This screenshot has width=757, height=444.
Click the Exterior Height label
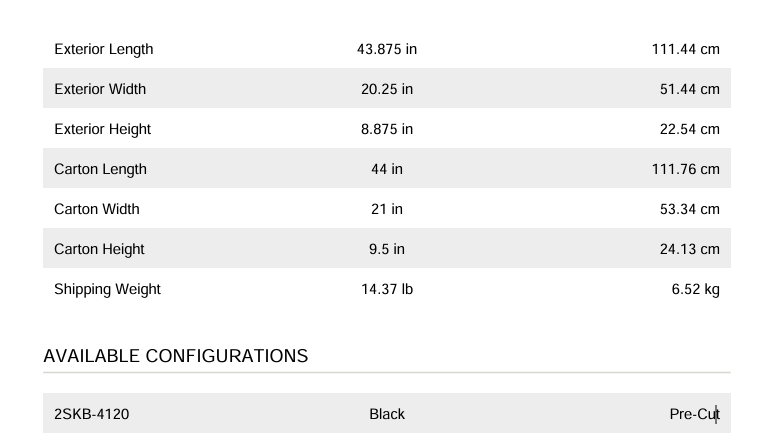tap(103, 129)
